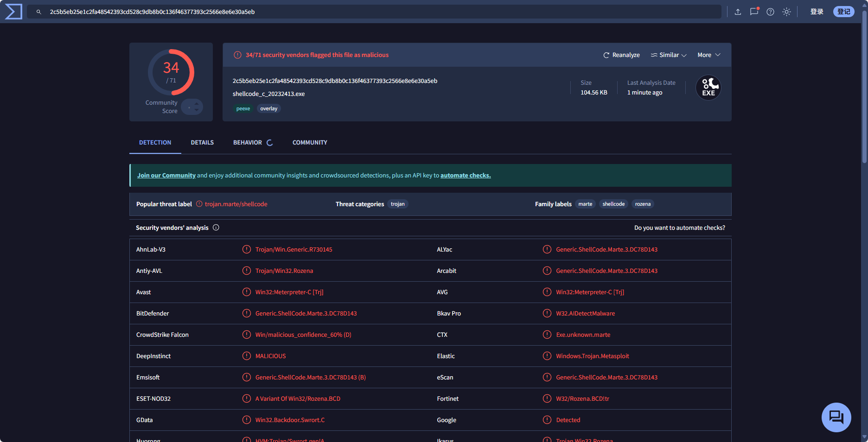Click alert icon beside Detected in Google row
The image size is (868, 442).
[x=547, y=420]
